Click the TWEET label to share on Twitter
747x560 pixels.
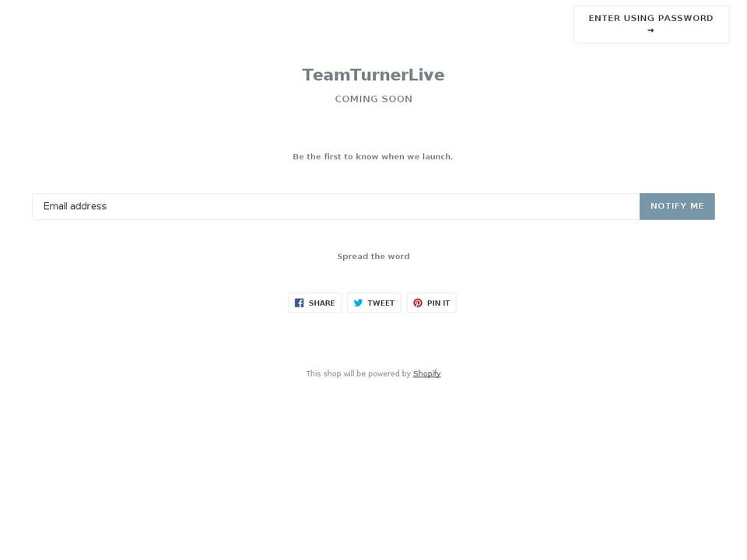pyautogui.click(x=381, y=303)
